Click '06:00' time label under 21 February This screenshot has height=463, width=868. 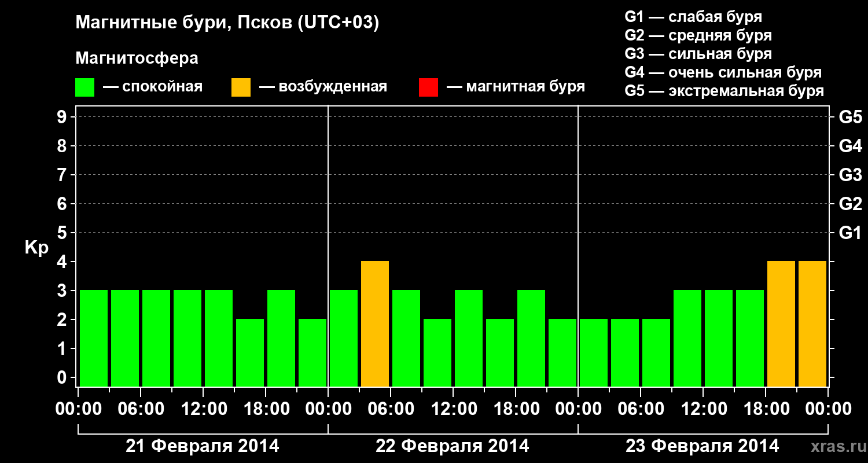click(141, 409)
